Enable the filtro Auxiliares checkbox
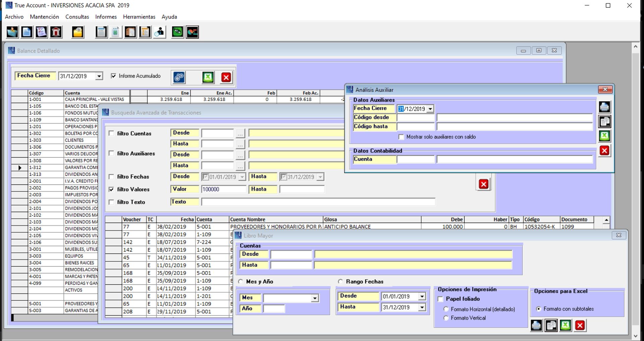 pos(111,153)
